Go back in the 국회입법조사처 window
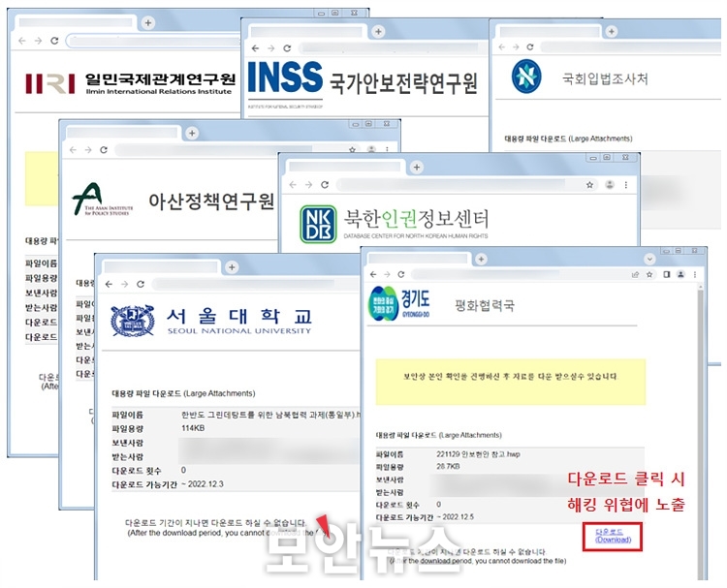The image size is (727, 588). tap(502, 46)
